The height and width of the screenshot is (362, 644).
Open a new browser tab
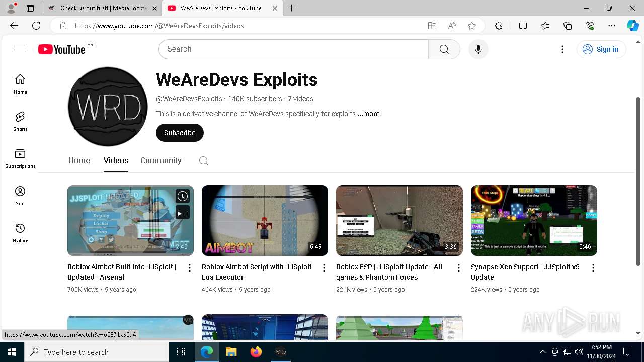[292, 8]
